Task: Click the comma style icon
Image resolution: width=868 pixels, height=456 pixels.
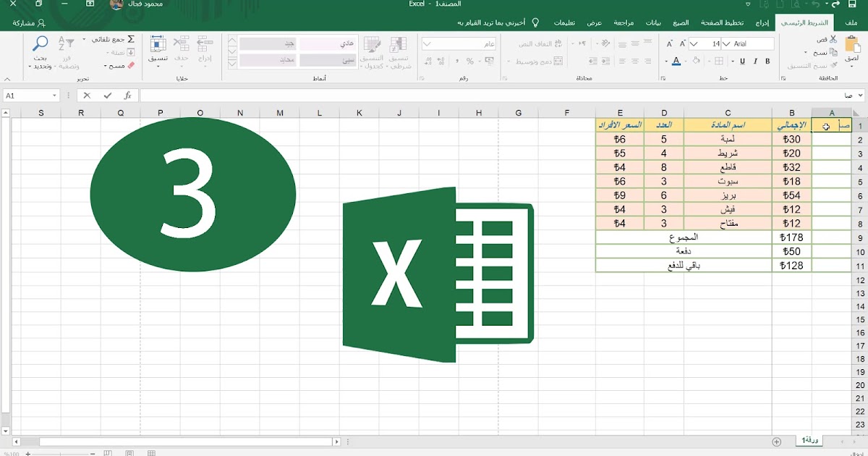Action: point(456,61)
